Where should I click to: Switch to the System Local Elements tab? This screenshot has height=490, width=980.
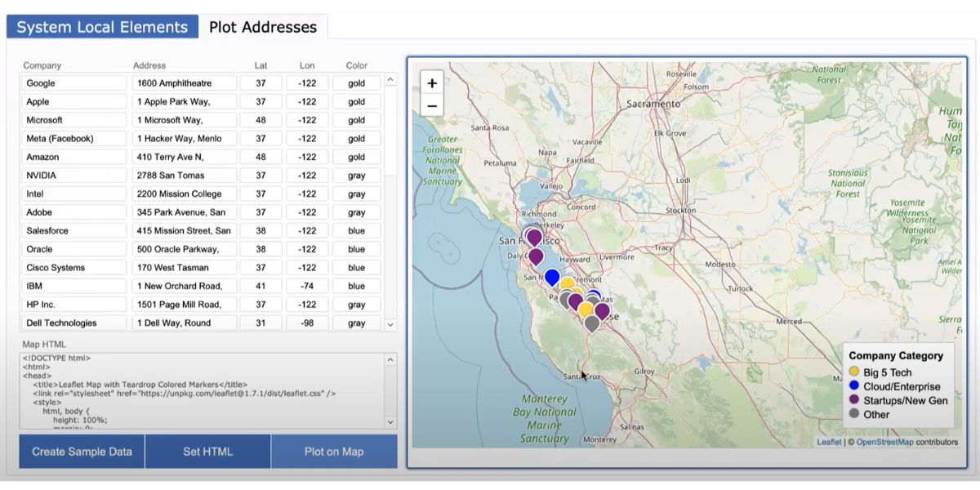(101, 26)
